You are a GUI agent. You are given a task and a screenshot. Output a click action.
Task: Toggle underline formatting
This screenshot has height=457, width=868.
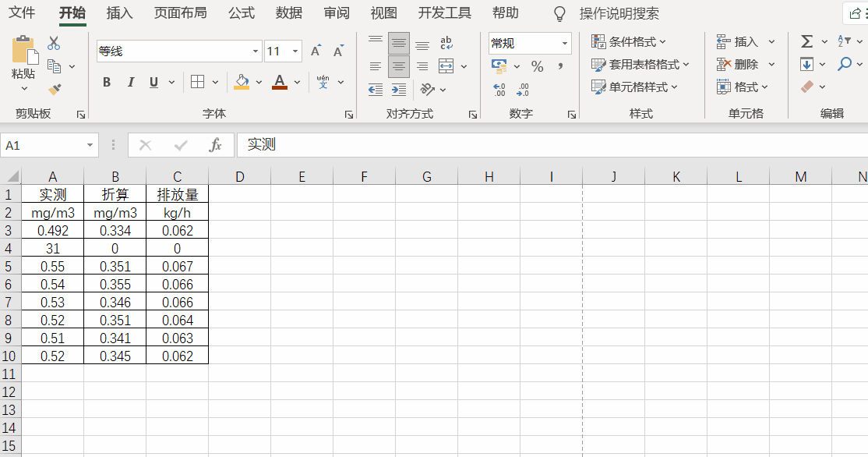click(x=154, y=83)
